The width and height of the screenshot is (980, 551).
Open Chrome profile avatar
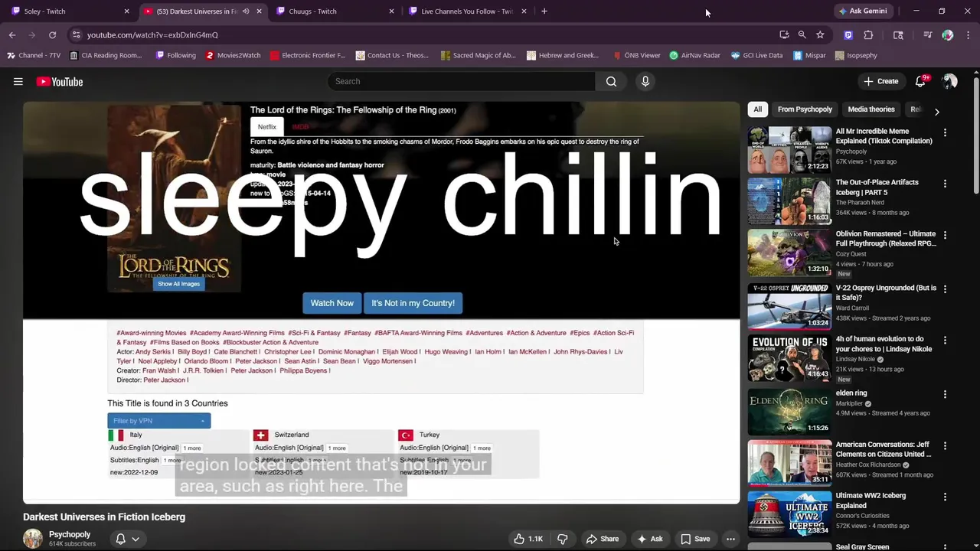(x=948, y=34)
